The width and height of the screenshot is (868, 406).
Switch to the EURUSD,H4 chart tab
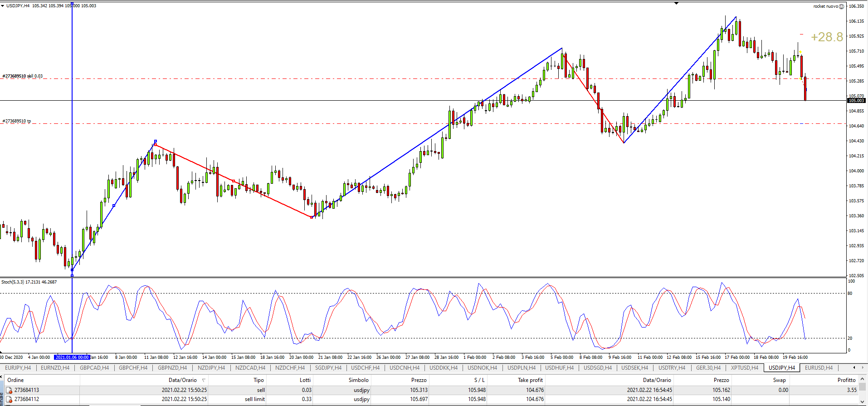click(x=819, y=368)
